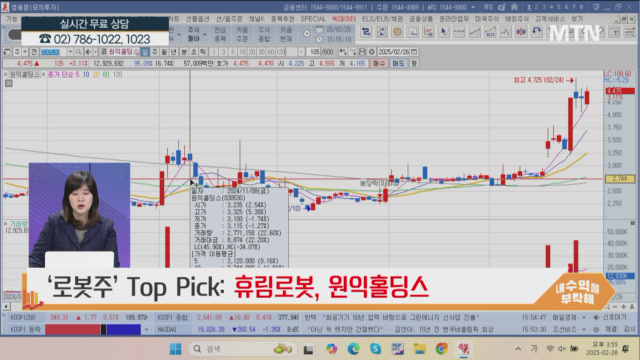This screenshot has width=640, height=360.
Task: Click the stock search magnifier icon
Action: point(78,52)
